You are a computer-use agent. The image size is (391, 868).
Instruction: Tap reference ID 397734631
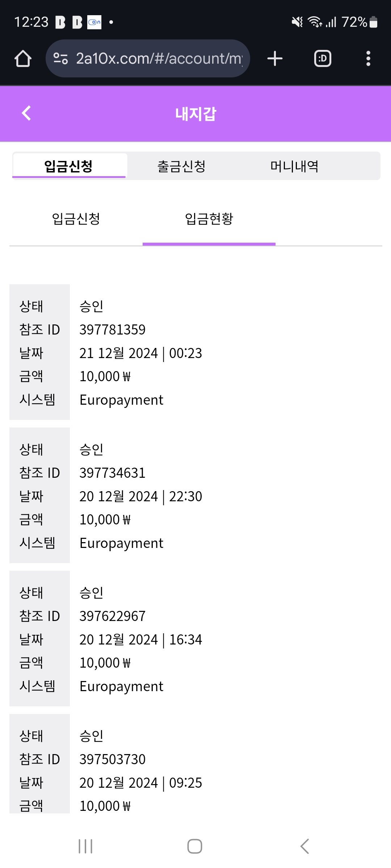(x=112, y=473)
